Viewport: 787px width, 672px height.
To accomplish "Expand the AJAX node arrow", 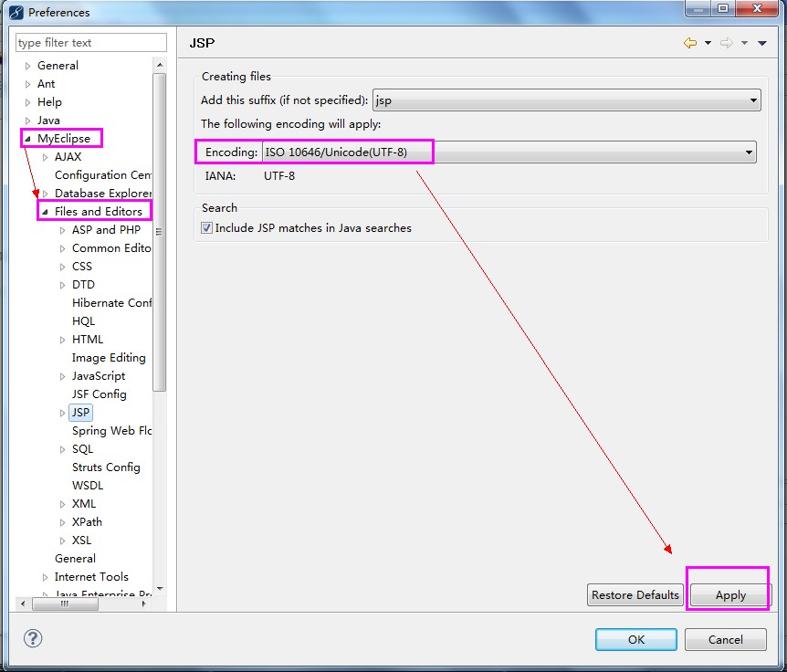I will click(45, 157).
